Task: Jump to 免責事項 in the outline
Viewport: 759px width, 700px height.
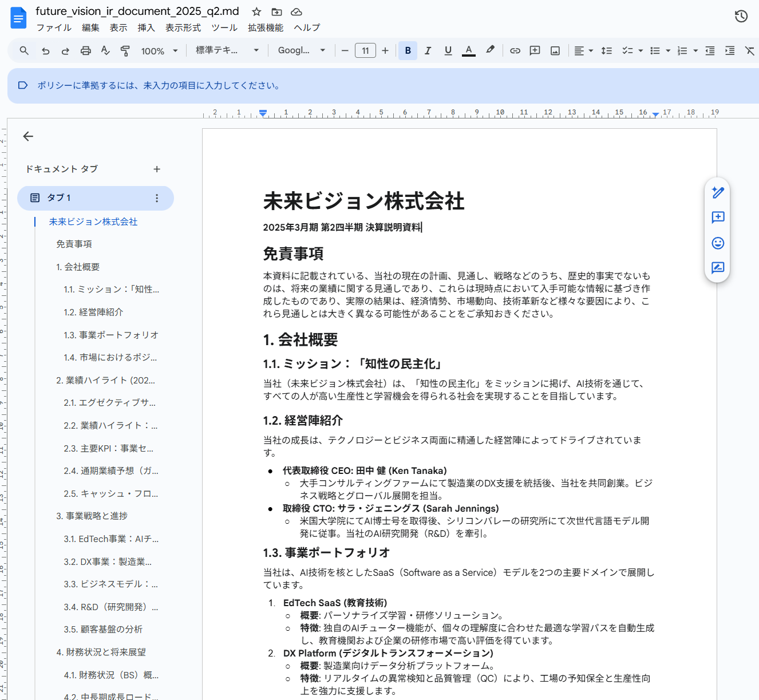Action: pos(74,244)
